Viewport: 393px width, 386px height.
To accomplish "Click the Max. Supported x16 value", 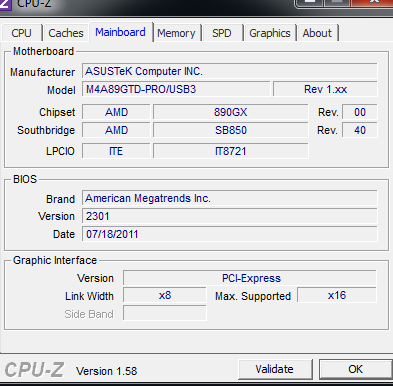I will click(337, 295).
